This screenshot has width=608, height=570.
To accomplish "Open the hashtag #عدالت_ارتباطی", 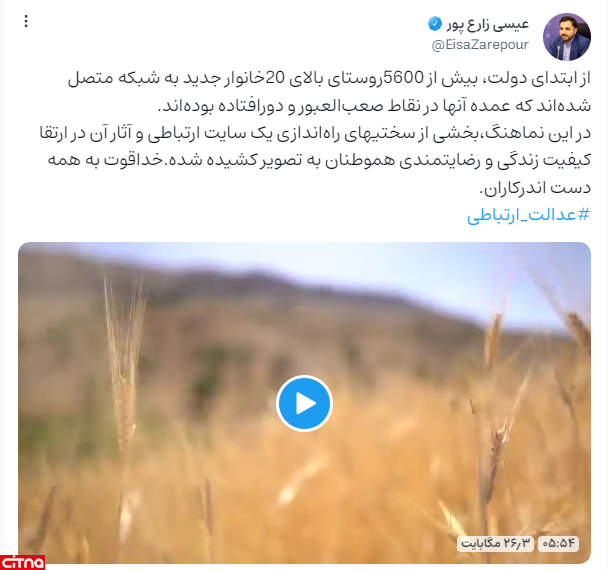I will click(x=529, y=214).
